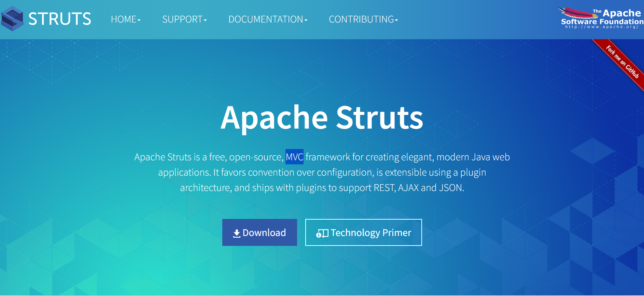Open the HOME menu
Screen dimensions: 644x296
pyautogui.click(x=124, y=19)
